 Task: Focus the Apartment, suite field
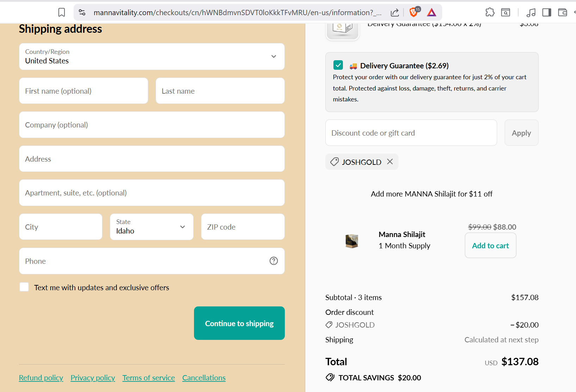coord(152,193)
